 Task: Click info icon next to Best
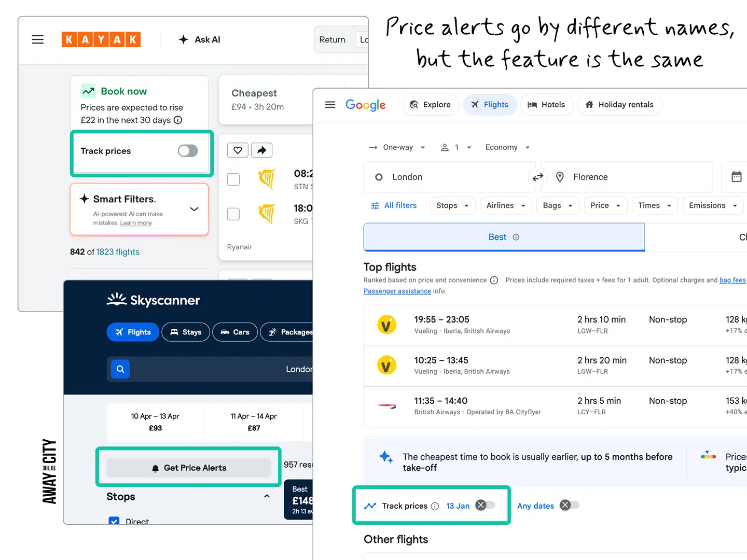pyautogui.click(x=516, y=237)
